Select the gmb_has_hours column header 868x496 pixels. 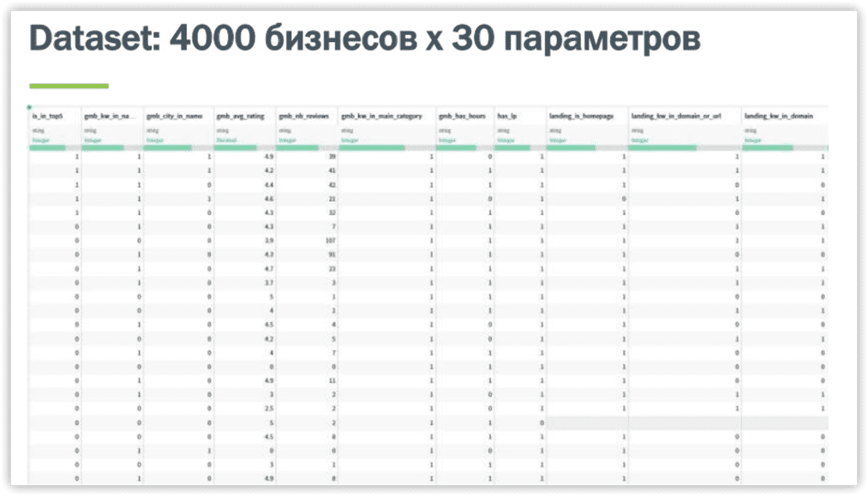(462, 117)
